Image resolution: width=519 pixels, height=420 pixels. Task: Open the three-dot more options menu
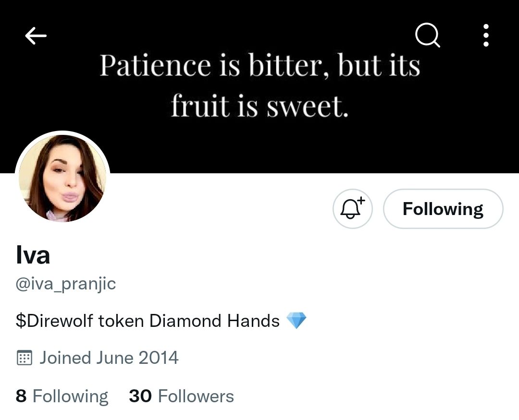486,36
